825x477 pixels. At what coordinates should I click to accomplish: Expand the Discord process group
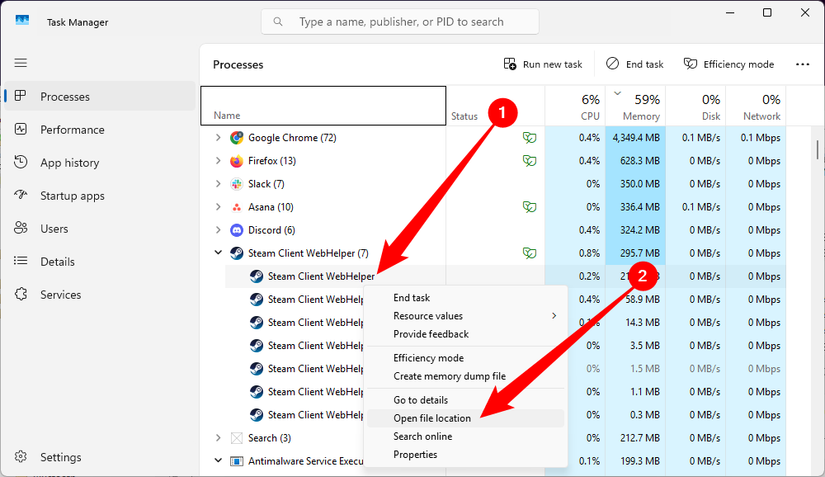point(218,230)
